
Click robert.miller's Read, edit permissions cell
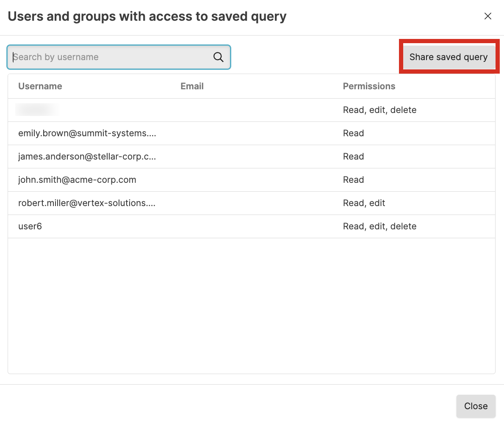364,203
